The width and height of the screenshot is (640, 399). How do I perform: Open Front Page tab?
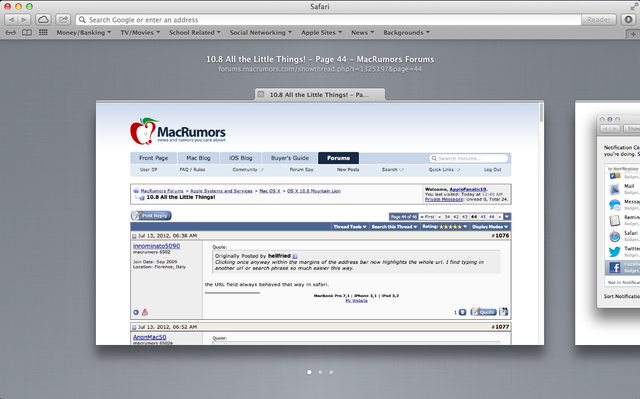(153, 158)
